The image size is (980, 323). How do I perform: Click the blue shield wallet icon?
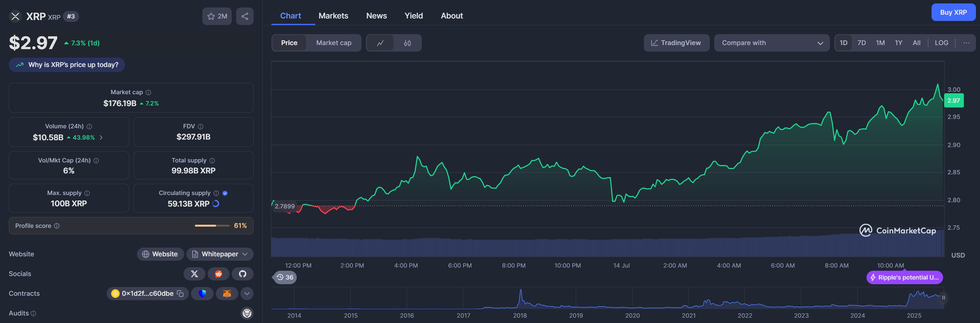202,294
